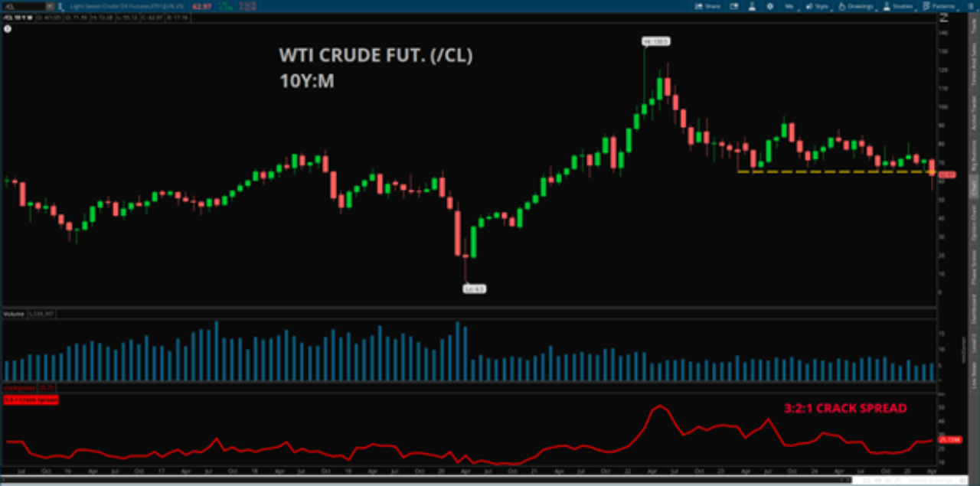Image resolution: width=980 pixels, height=486 pixels.
Task: Click the Volume study label
Action: (x=14, y=314)
